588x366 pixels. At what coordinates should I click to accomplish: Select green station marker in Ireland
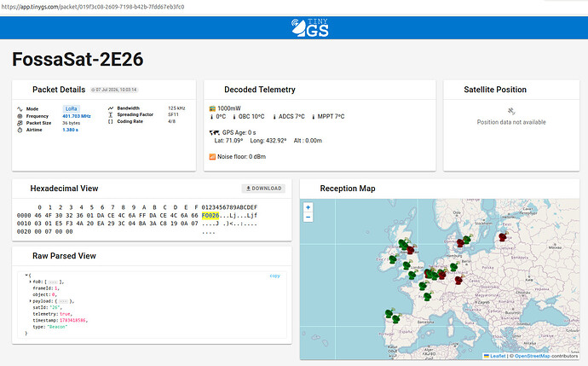393,259
